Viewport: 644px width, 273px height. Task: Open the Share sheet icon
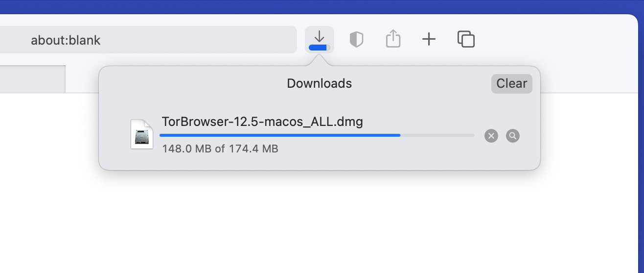coord(393,39)
